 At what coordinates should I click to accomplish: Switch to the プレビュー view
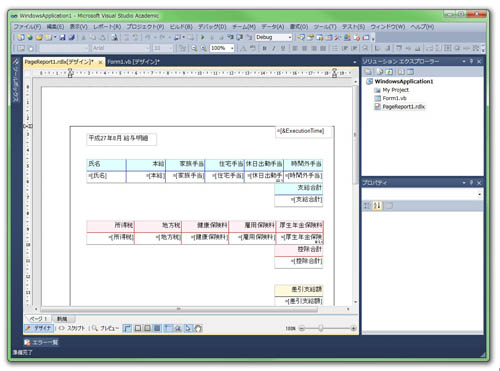105,329
